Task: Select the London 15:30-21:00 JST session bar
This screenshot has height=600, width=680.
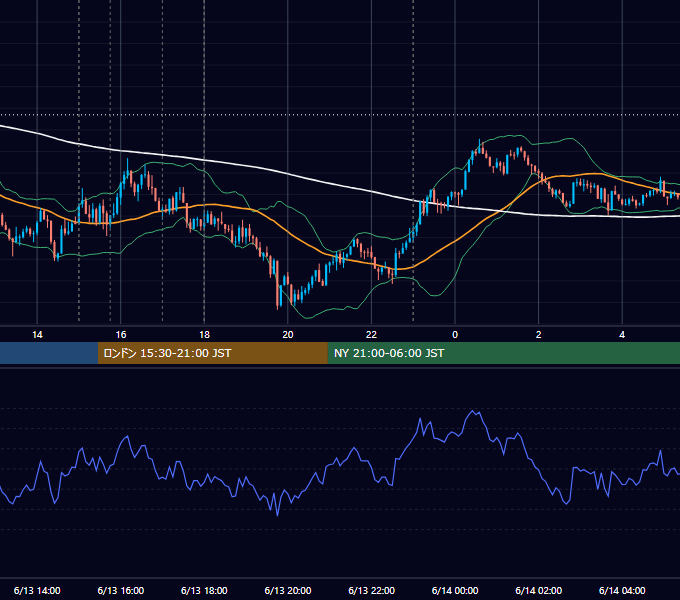Action: (212, 353)
